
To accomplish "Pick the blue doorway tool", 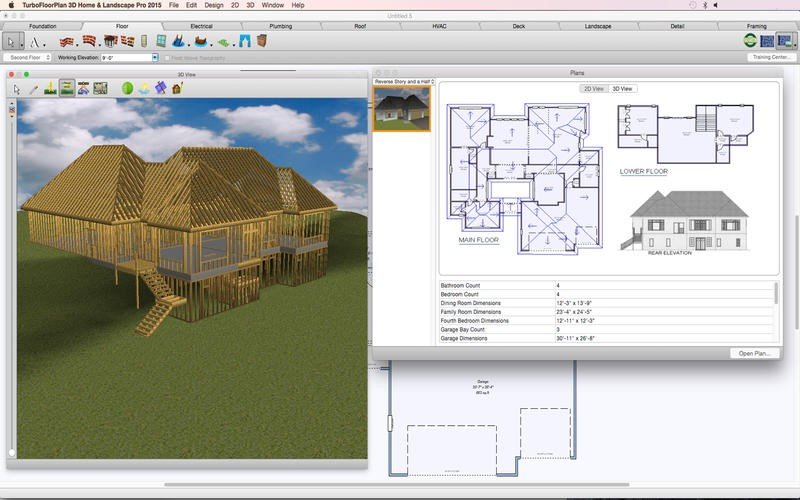I will [245, 41].
